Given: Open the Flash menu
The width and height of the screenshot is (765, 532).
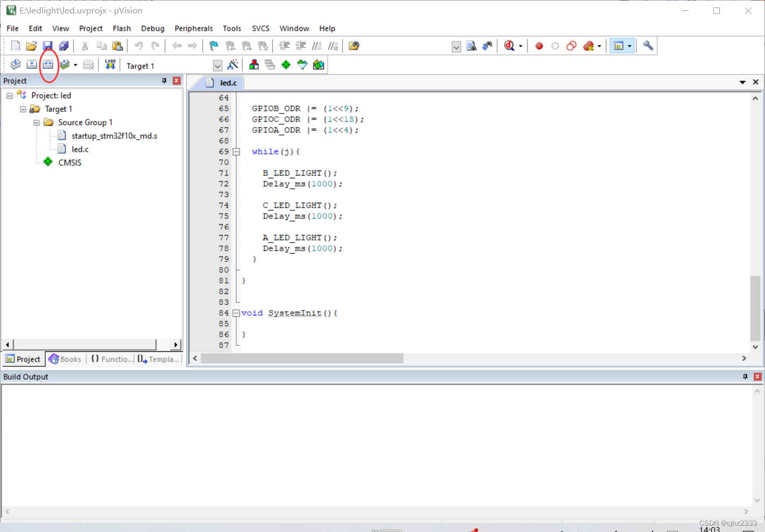Looking at the screenshot, I should click(122, 29).
